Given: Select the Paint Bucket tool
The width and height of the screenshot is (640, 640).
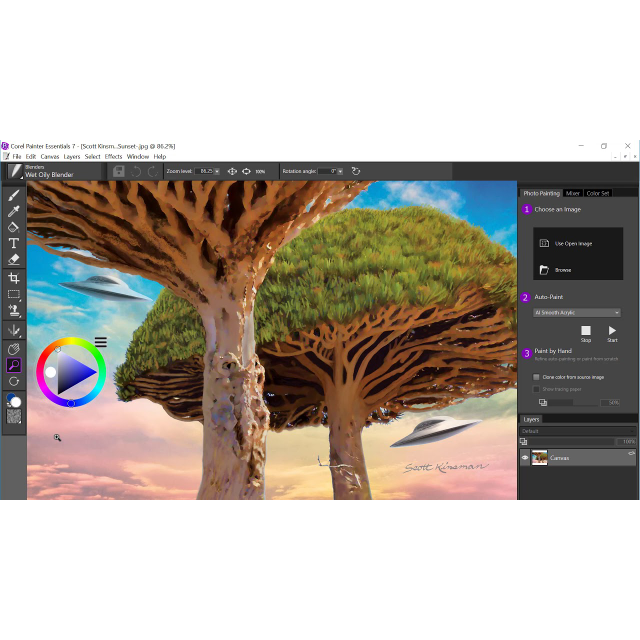Looking at the screenshot, I should click(13, 227).
